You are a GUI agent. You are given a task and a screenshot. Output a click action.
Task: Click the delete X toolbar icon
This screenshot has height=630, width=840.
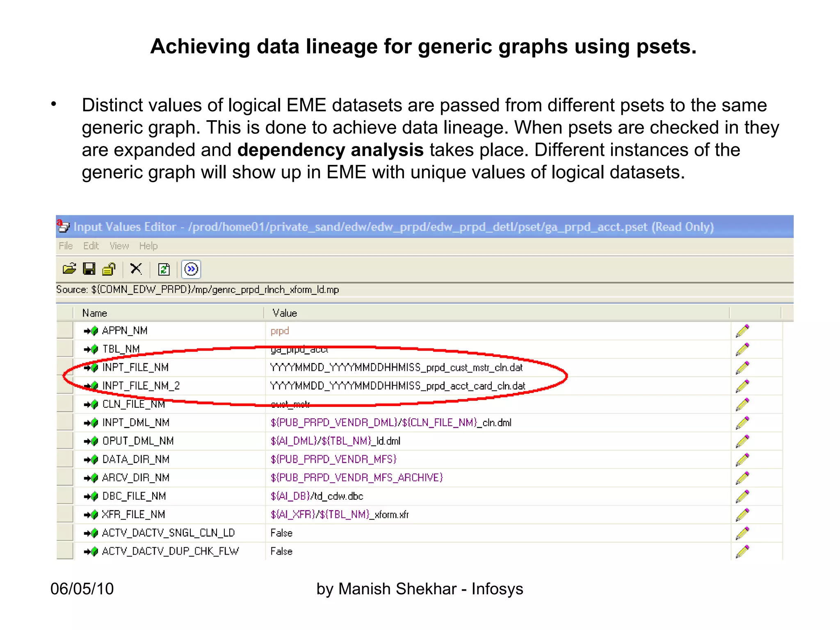point(136,269)
